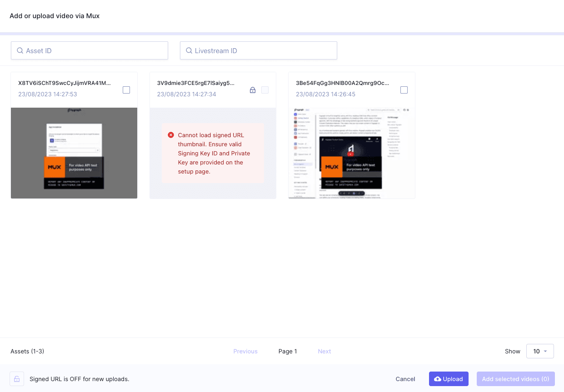Click the red error icon in the thumbnail warning
Screen dimensions: 564x392
coord(171,135)
